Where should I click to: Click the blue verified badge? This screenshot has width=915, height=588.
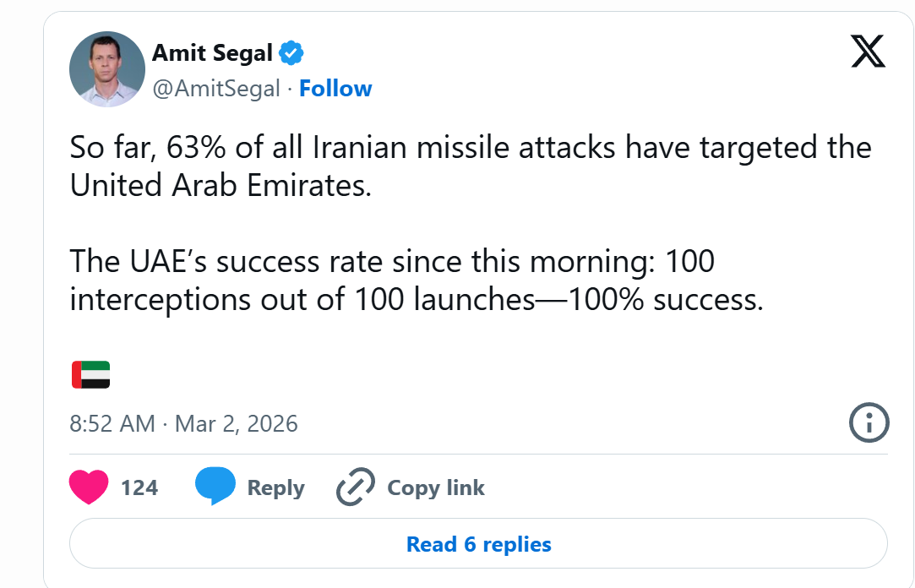coord(291,54)
